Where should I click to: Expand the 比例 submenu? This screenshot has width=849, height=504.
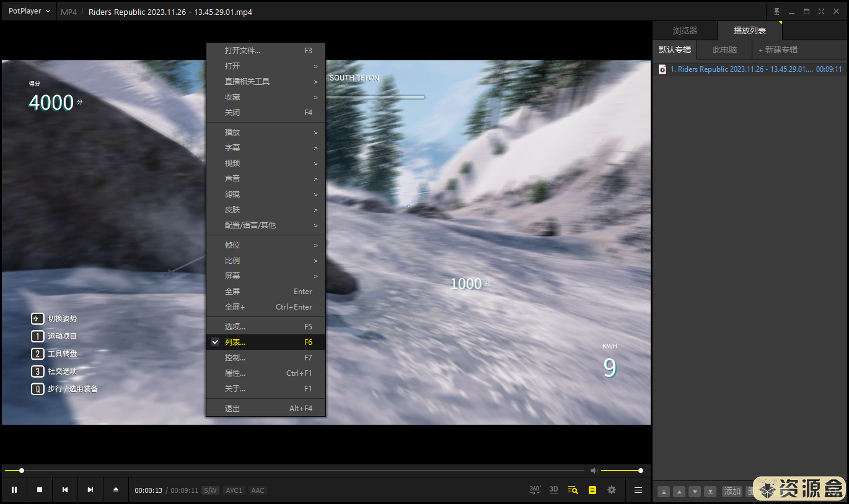pos(266,261)
